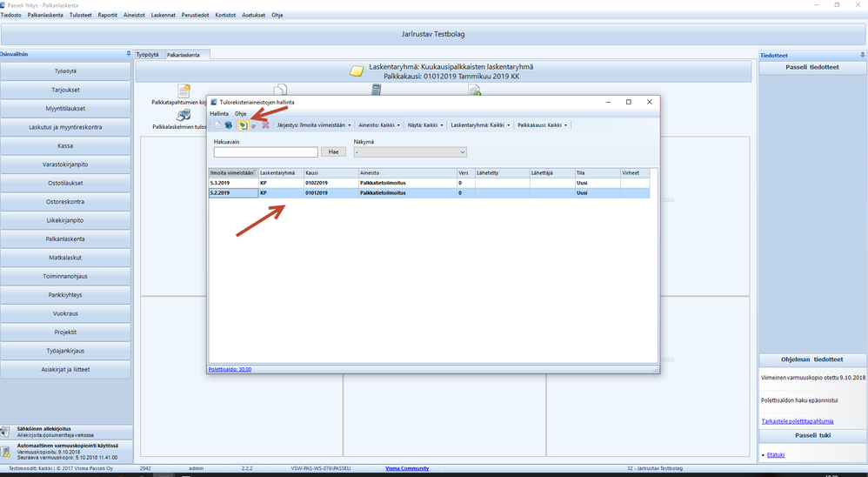This screenshot has width=868, height=477.
Task: Click the Liikekirjanpito sidebar button
Action: pyautogui.click(x=65, y=220)
